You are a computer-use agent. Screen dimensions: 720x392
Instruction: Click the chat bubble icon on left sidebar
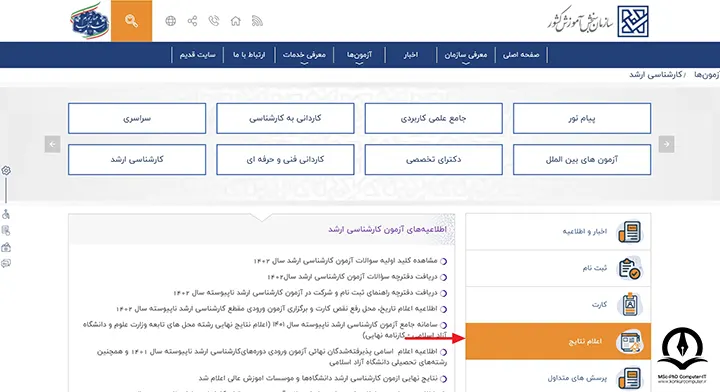(x=6, y=263)
